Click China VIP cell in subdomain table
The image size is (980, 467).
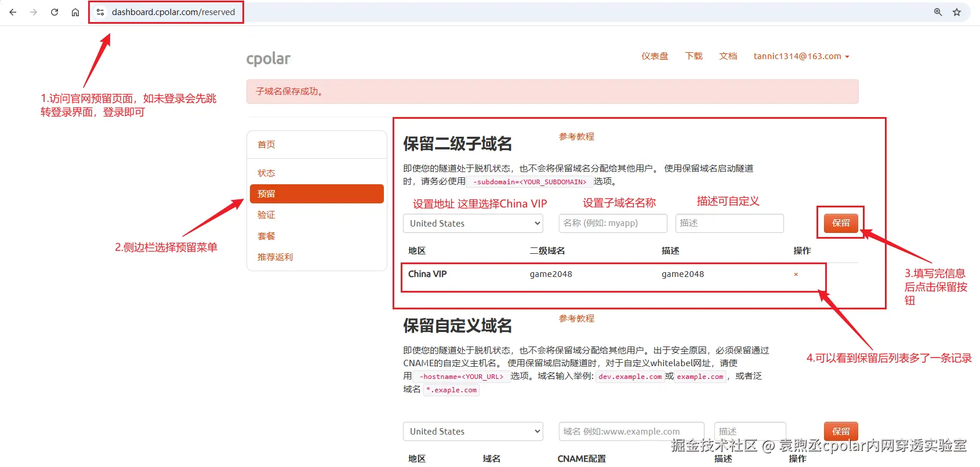(x=427, y=274)
